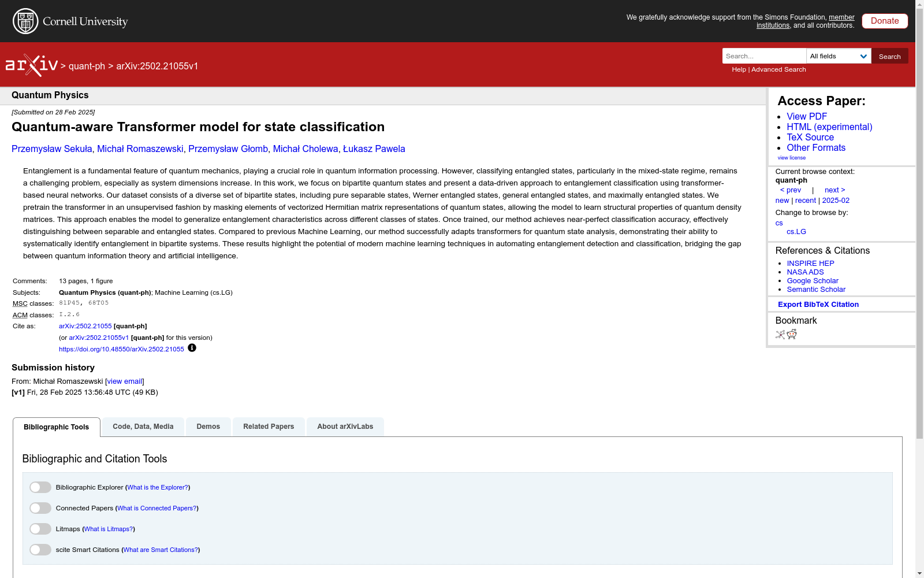
Task: Bookmark on BibSonomy icon
Action: tap(780, 334)
